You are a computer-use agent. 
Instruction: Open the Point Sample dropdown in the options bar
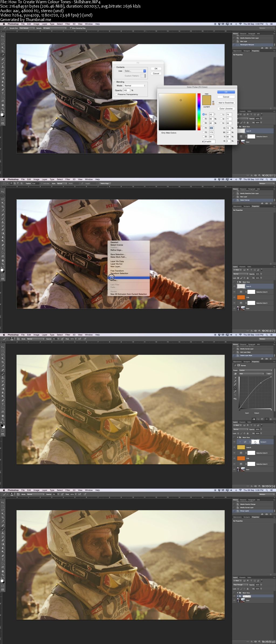click(x=27, y=28)
